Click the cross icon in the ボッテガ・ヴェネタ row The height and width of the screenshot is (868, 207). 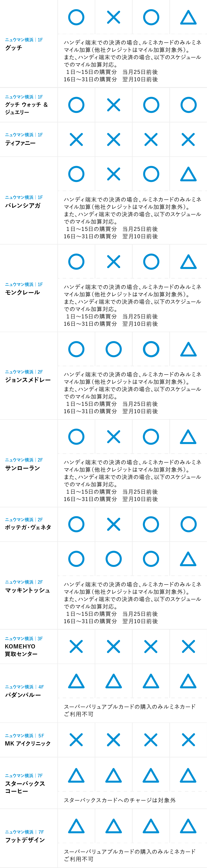(113, 524)
